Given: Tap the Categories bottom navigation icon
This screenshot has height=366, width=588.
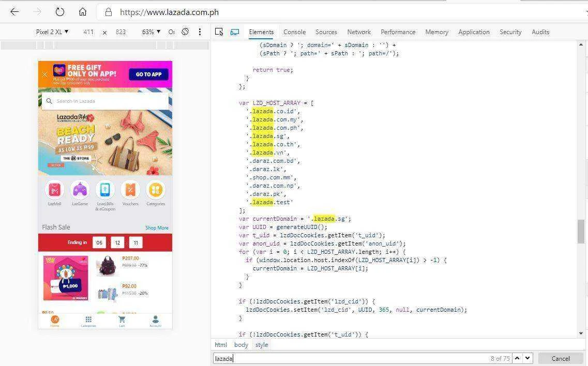Looking at the screenshot, I should click(88, 321).
